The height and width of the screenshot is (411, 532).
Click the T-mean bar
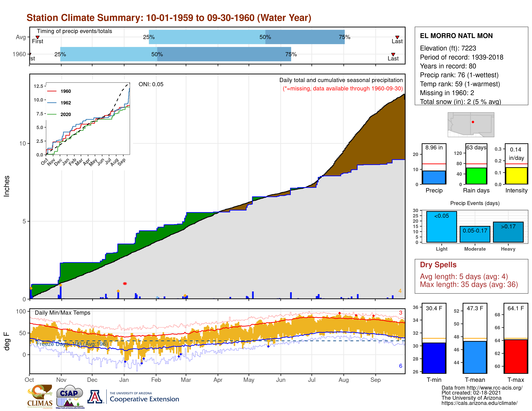(475, 357)
